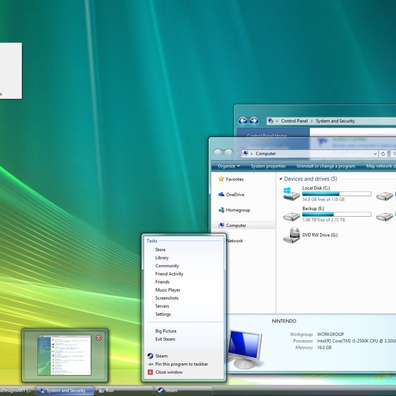396x396 pixels.
Task: Click the large computer icon in details pane
Action: pos(245,349)
